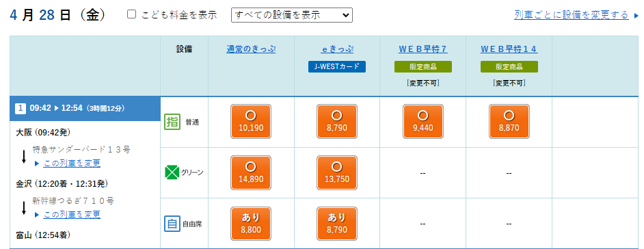Viewport: 644px width, 249px height.
Task: Select 8,800 yen non-reserved ticket
Action: pos(251,224)
